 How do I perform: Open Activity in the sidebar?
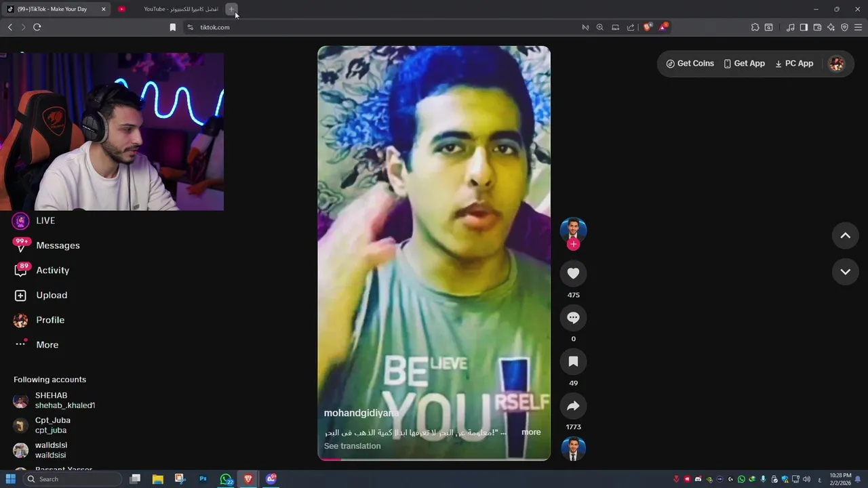tap(43, 270)
